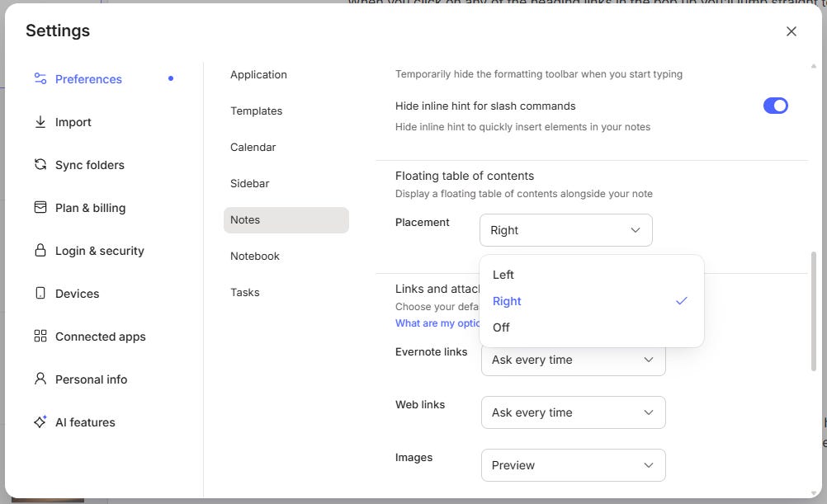The width and height of the screenshot is (827, 504).
Task: Open the "What are my options" link
Action: pyautogui.click(x=437, y=323)
